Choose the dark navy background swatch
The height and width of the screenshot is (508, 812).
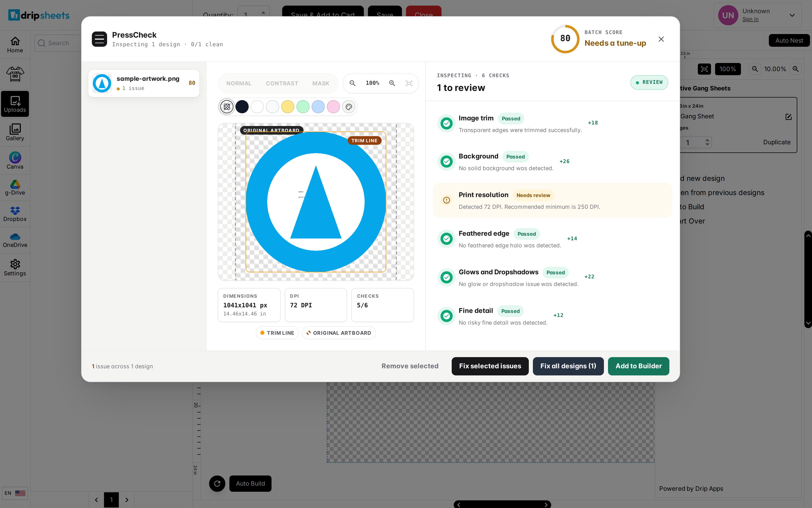(242, 107)
